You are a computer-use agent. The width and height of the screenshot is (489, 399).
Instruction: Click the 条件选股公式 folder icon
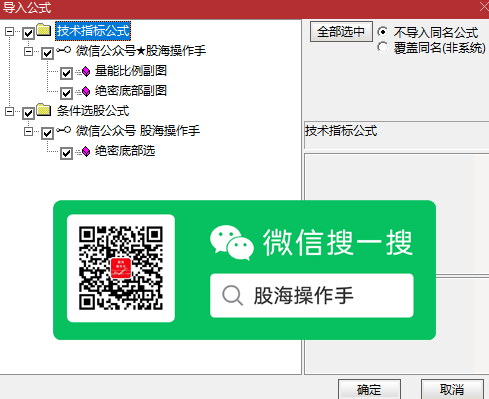point(43,109)
